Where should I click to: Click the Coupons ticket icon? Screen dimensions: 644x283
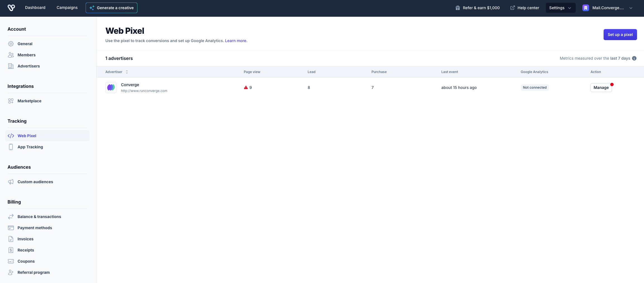coord(11,261)
